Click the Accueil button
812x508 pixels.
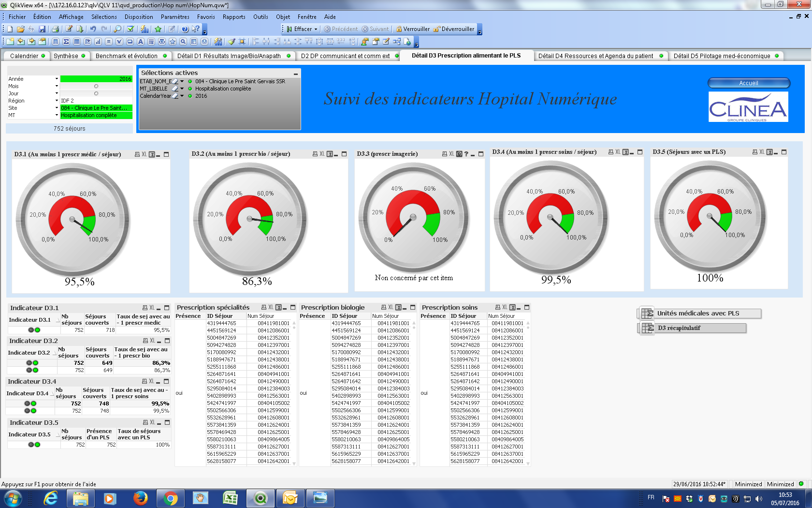point(749,83)
